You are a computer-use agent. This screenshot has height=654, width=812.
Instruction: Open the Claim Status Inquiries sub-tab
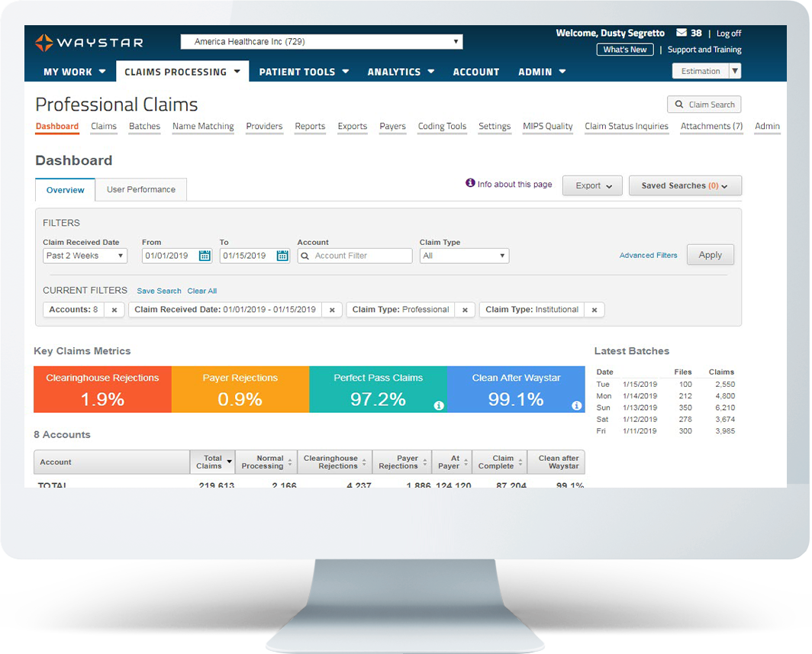pyautogui.click(x=627, y=127)
